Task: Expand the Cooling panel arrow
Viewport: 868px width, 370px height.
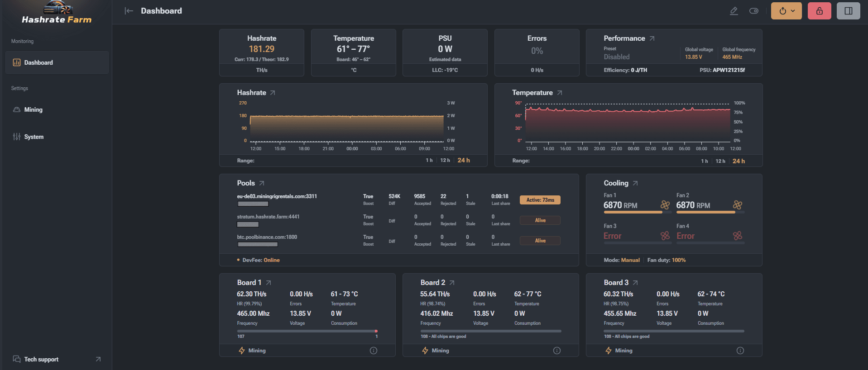Action: click(x=635, y=183)
